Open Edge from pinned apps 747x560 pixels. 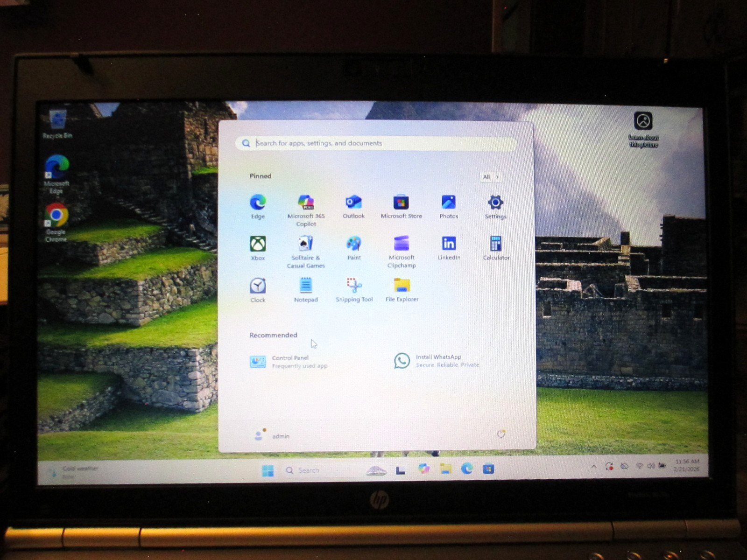tap(258, 207)
